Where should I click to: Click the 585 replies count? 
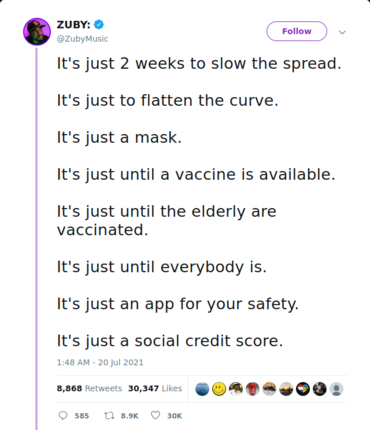(x=82, y=416)
